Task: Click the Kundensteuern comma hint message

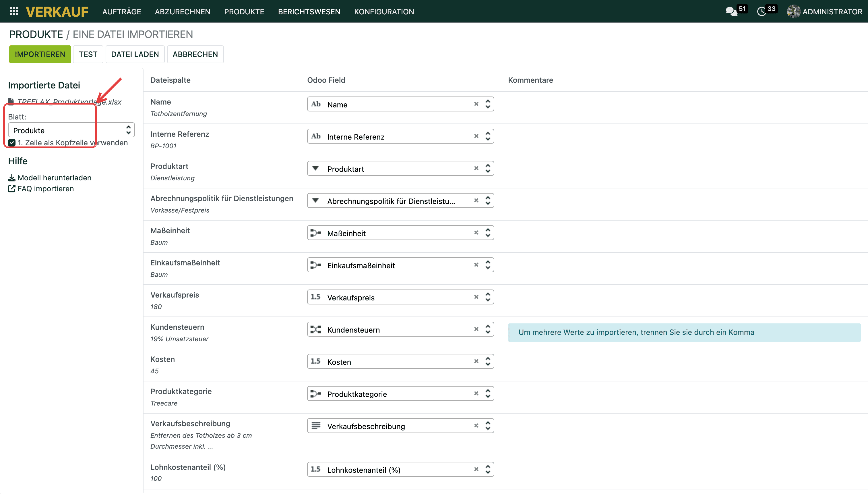Action: click(x=684, y=333)
